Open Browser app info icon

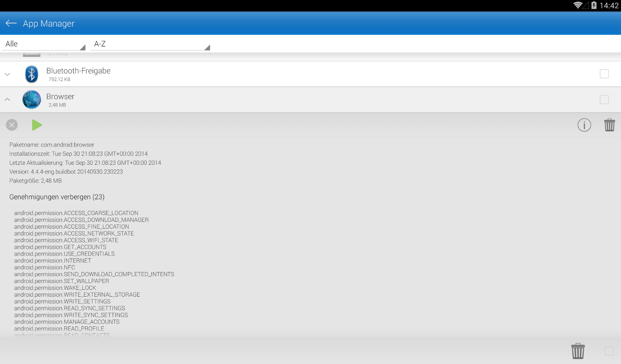click(584, 125)
